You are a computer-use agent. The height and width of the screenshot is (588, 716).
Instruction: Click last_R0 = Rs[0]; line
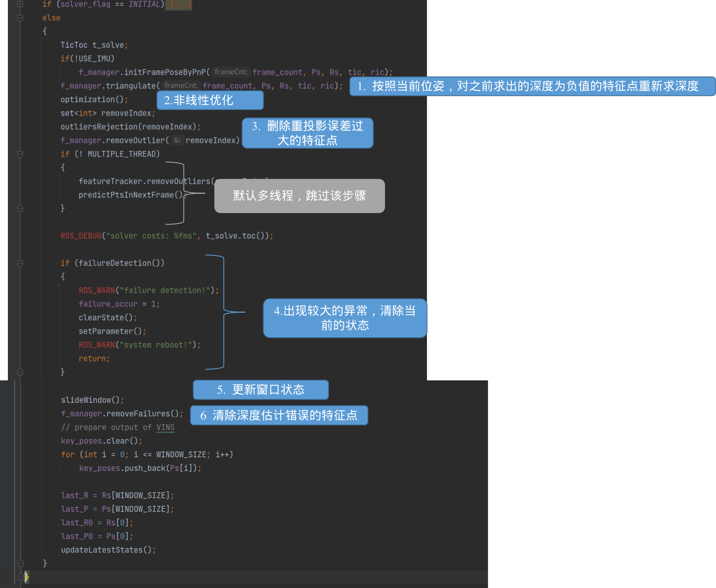pyautogui.click(x=97, y=523)
